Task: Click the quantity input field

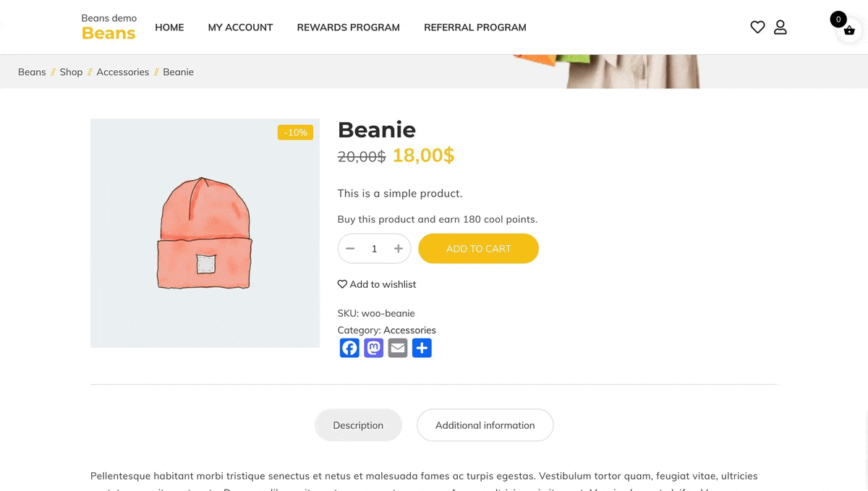Action: click(x=374, y=248)
